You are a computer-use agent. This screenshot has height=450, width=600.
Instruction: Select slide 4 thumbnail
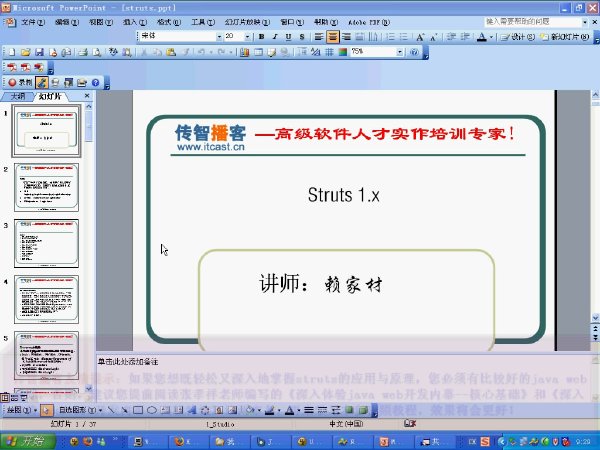[x=46, y=300]
